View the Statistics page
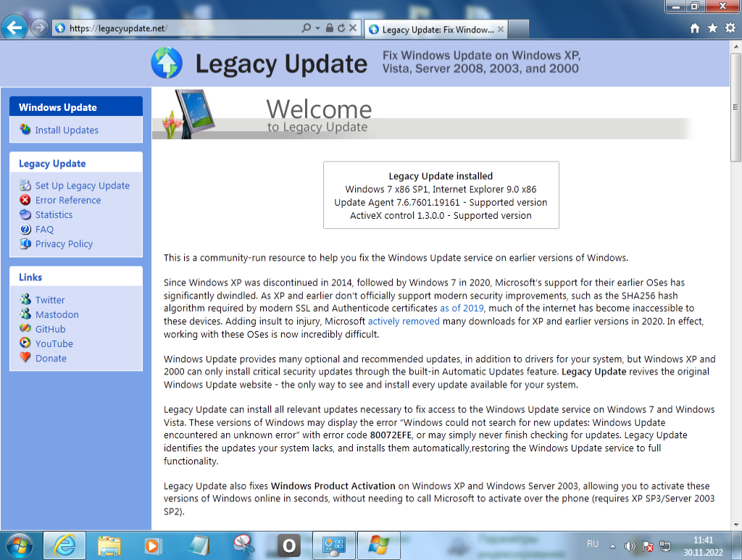 56,214
